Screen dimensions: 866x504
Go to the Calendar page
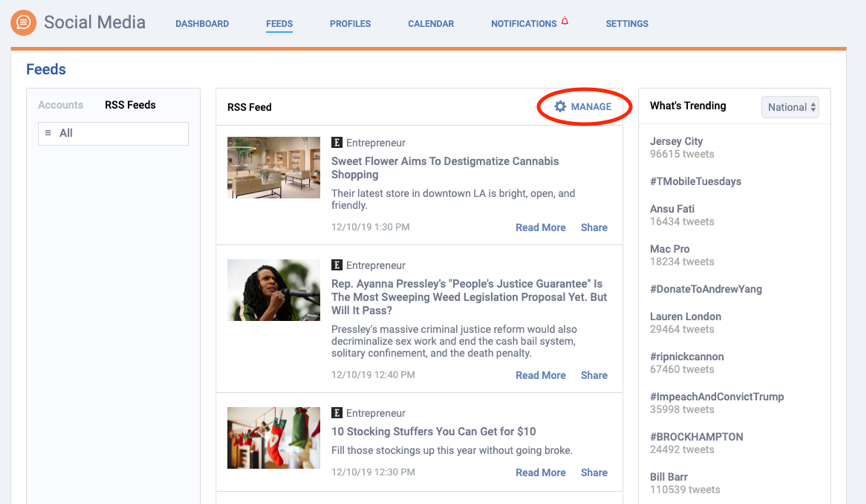[x=431, y=24]
